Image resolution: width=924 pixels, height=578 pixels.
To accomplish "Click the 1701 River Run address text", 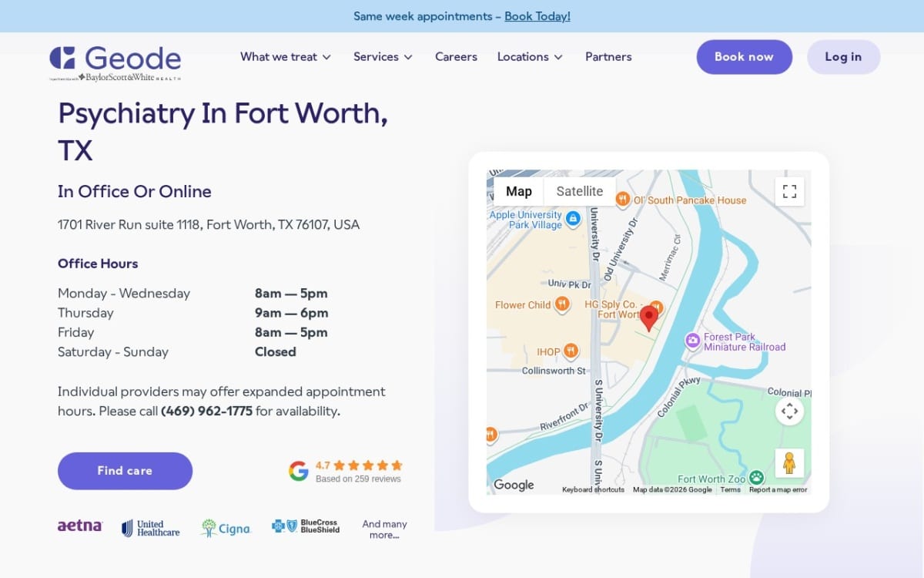I will point(209,225).
